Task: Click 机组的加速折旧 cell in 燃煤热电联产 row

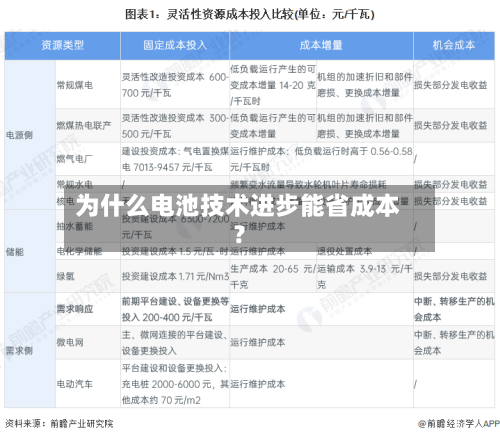Action: (x=365, y=126)
